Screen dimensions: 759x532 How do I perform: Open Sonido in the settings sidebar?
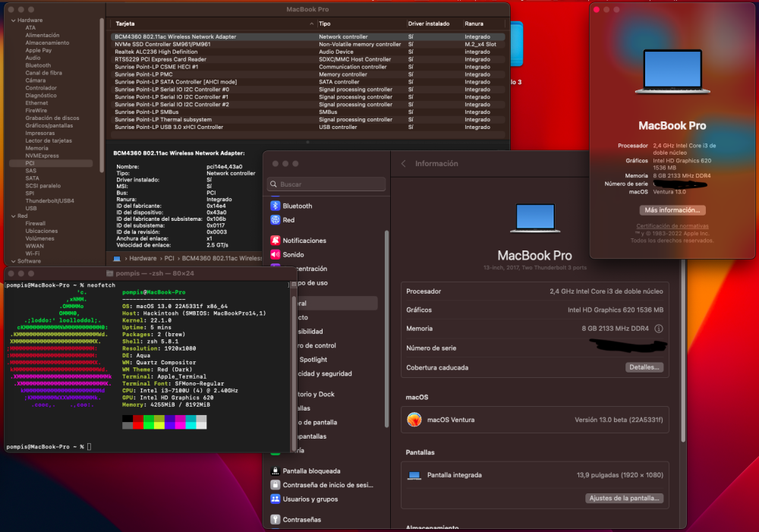point(287,254)
